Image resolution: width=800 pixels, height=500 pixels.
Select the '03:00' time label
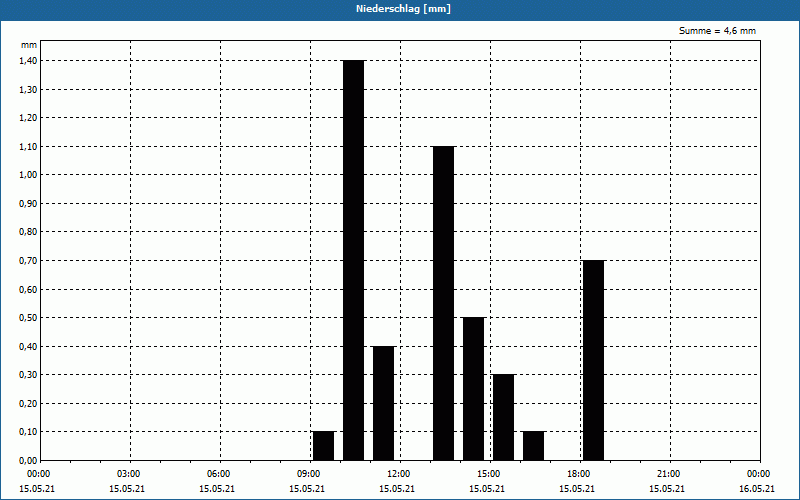point(130,474)
